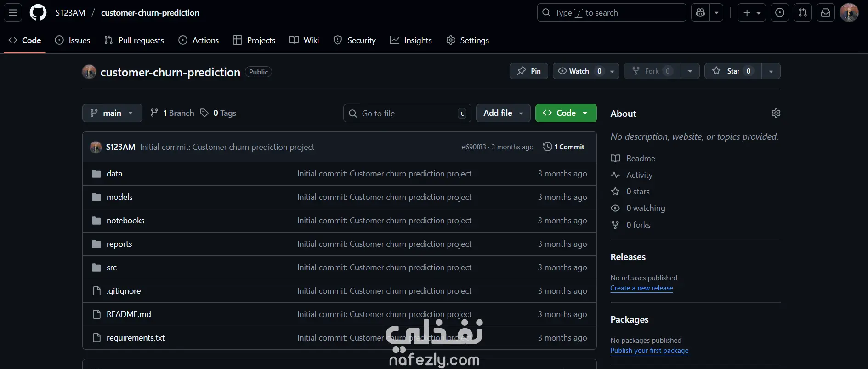The width and height of the screenshot is (868, 369).
Task: Open S123AM commit author link
Action: click(x=121, y=147)
